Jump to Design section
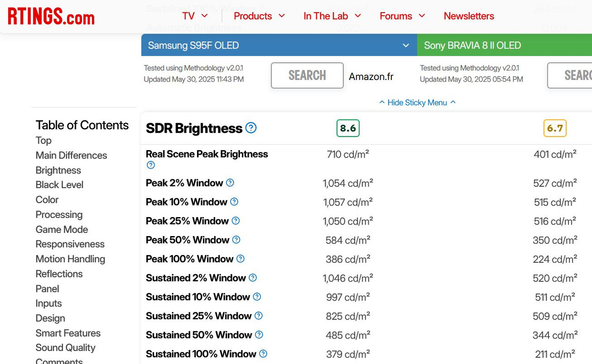The image size is (592, 364). (x=50, y=318)
